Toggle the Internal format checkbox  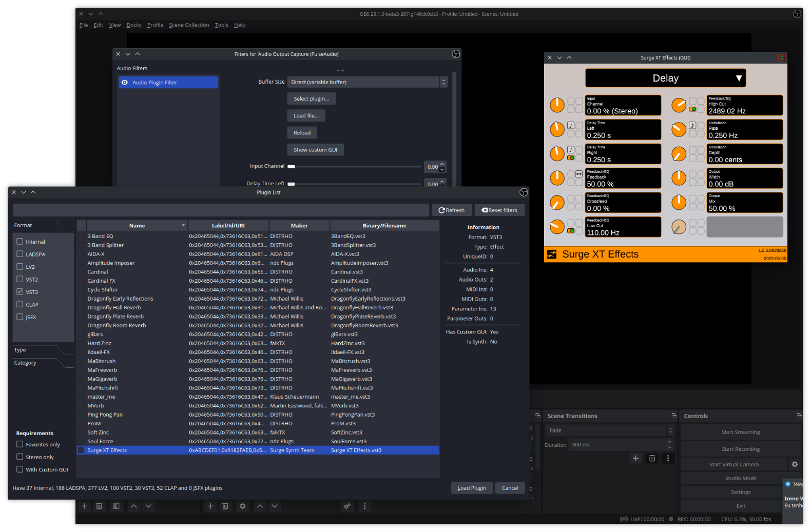(x=20, y=241)
